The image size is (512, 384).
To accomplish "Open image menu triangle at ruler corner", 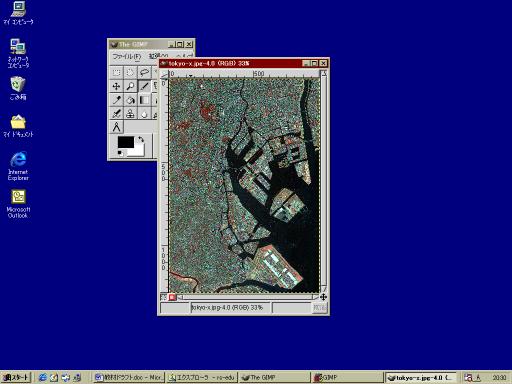I will click(164, 74).
